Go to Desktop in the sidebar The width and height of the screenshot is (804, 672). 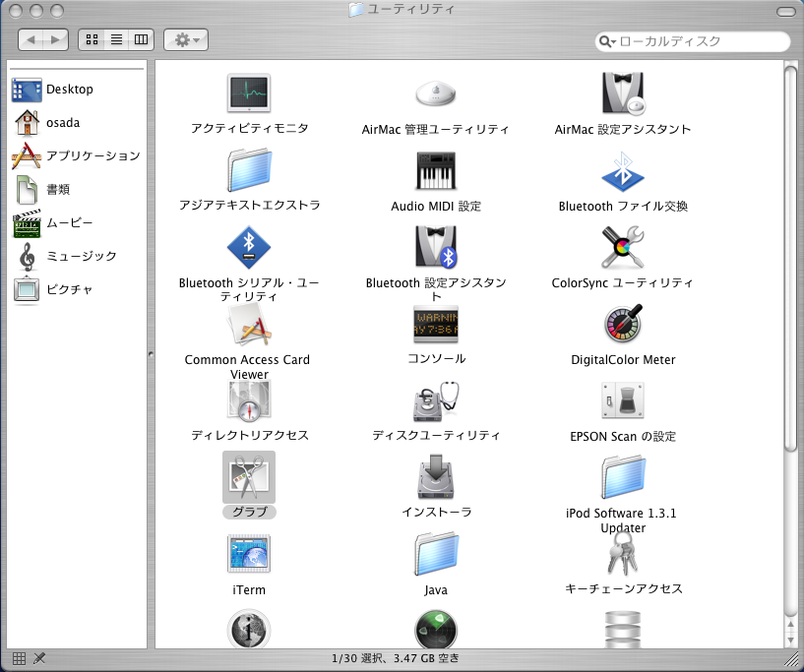52,90
